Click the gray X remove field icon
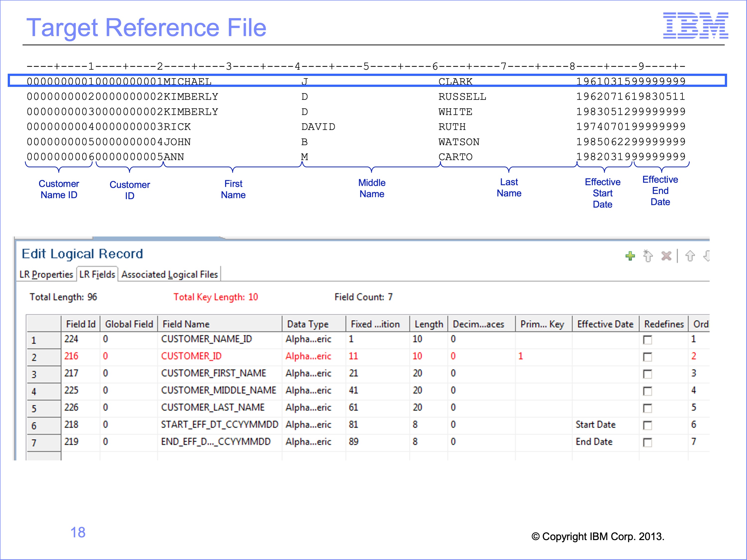The image size is (747, 560). 666,256
